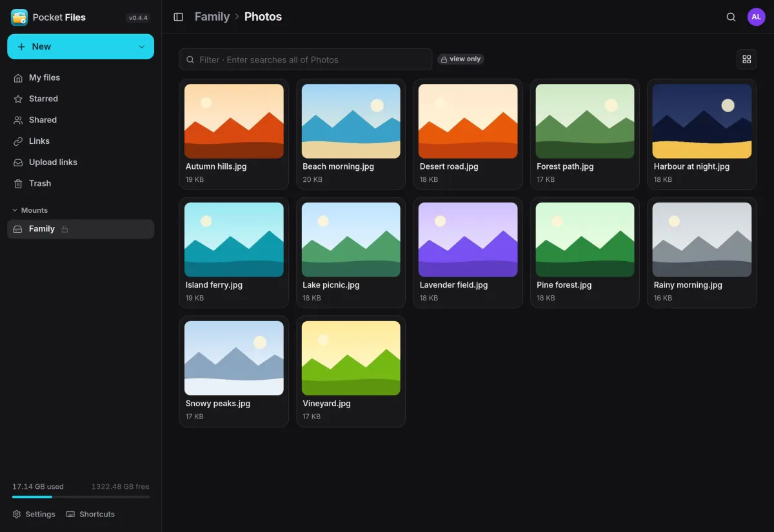
Task: Open the AL user avatar menu
Action: [756, 17]
